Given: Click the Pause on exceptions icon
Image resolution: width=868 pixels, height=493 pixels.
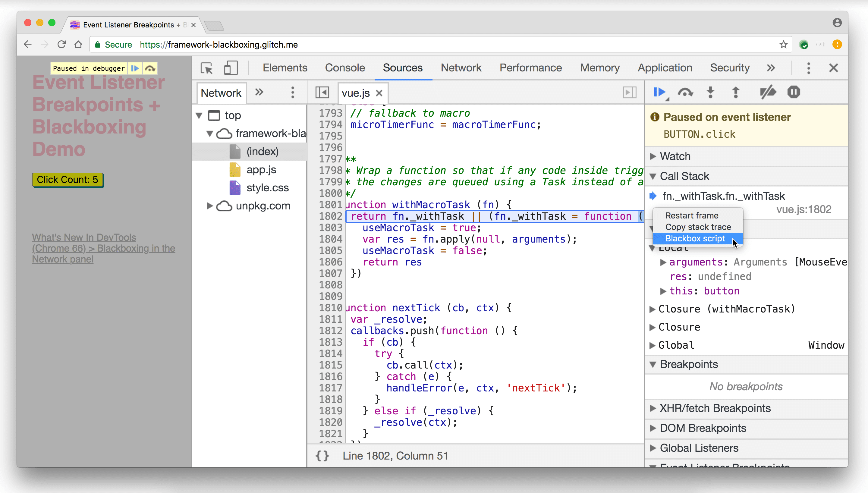Looking at the screenshot, I should pos(794,93).
